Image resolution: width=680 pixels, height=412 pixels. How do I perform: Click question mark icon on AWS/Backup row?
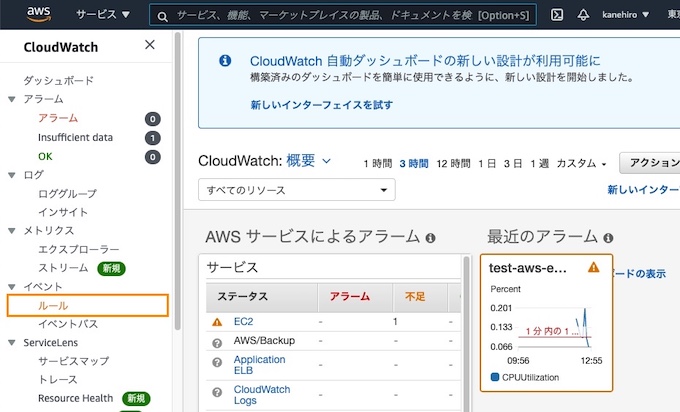pyautogui.click(x=217, y=343)
